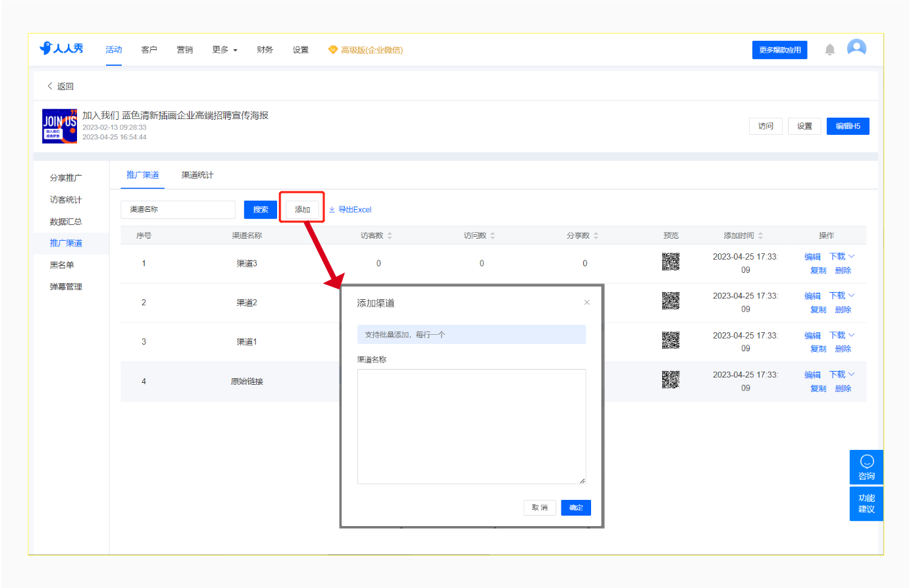This screenshot has width=909, height=588.
Task: Open the user avatar menu
Action: click(x=856, y=48)
